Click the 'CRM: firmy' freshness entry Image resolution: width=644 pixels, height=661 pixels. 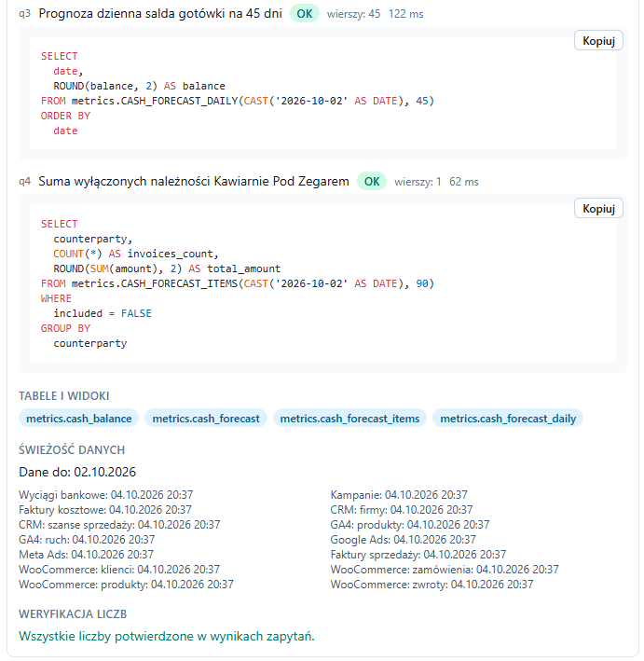402,510
